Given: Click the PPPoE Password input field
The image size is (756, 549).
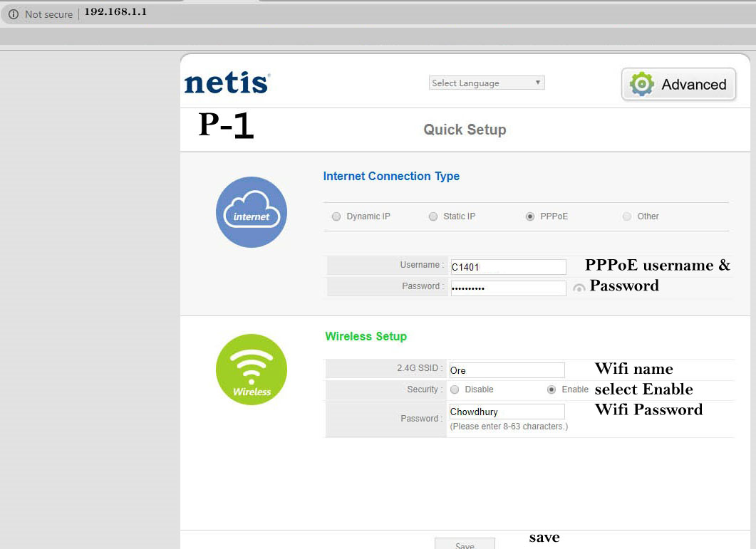Looking at the screenshot, I should (507, 288).
